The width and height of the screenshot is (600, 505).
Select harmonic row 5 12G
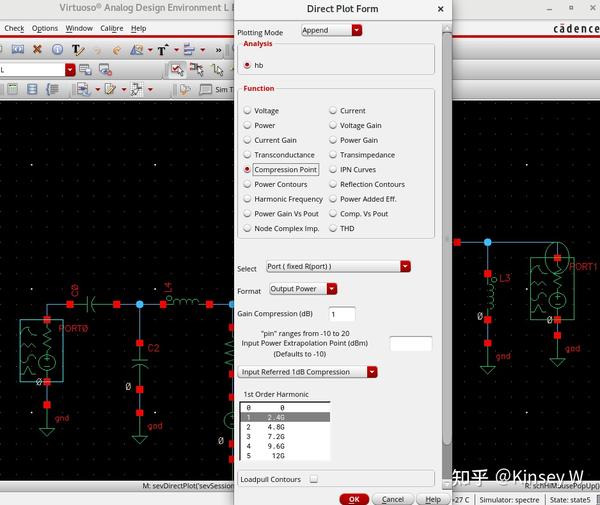[285, 456]
